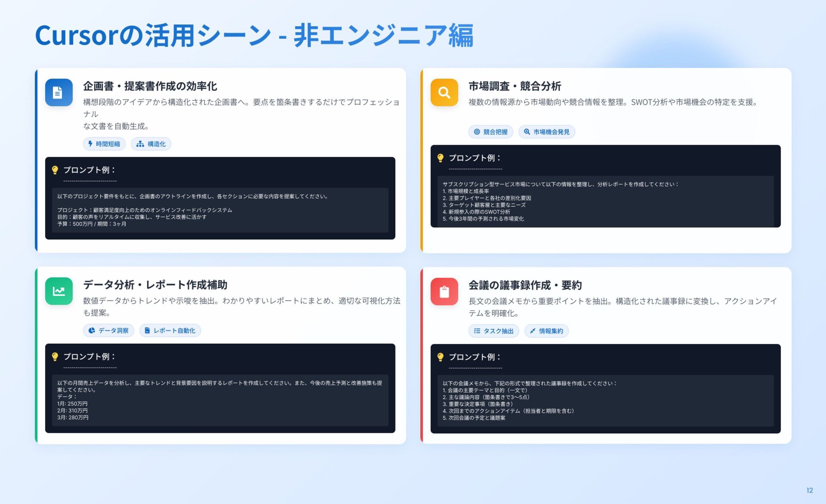Select the 時間短縮 tag

[x=104, y=144]
